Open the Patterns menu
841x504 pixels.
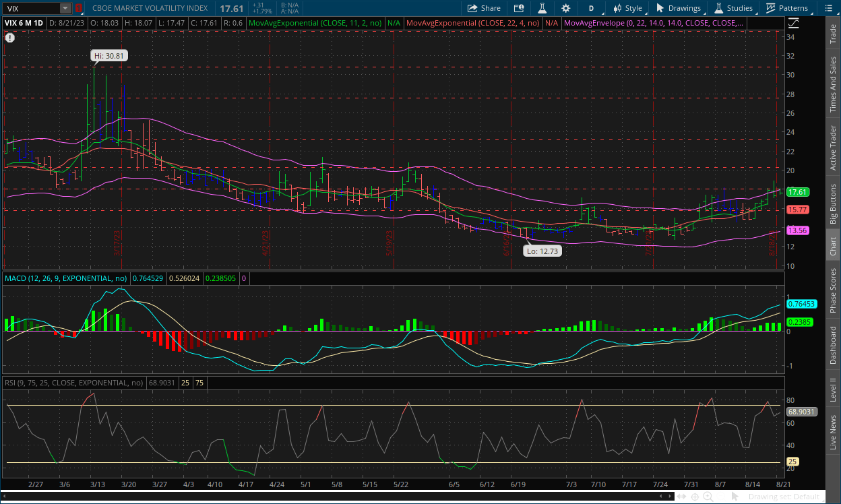pos(786,8)
